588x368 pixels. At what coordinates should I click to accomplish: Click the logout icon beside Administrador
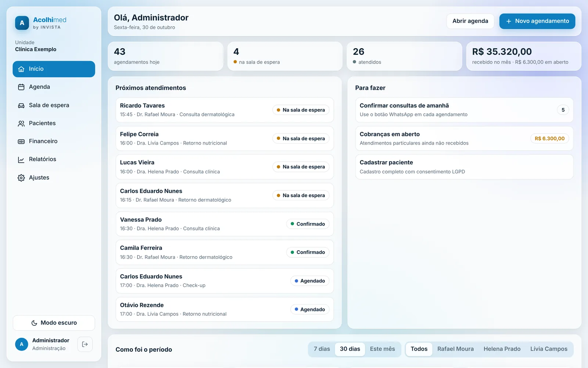click(x=85, y=344)
